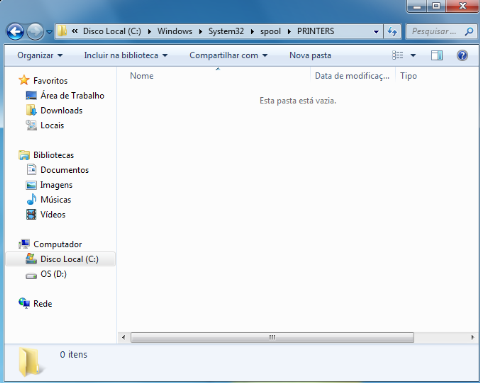Select Computador in navigation pane
The height and width of the screenshot is (383, 480).
[x=58, y=244]
